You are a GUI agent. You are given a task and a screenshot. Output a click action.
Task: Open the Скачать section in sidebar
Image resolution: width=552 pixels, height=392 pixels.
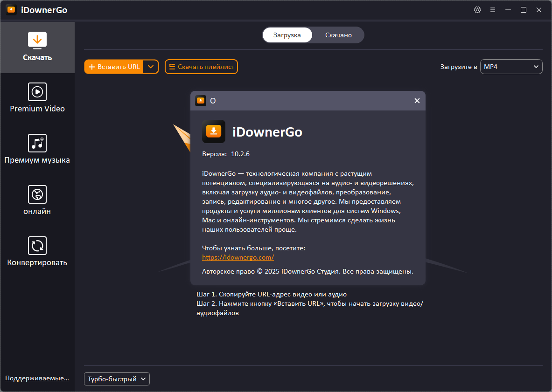click(37, 48)
